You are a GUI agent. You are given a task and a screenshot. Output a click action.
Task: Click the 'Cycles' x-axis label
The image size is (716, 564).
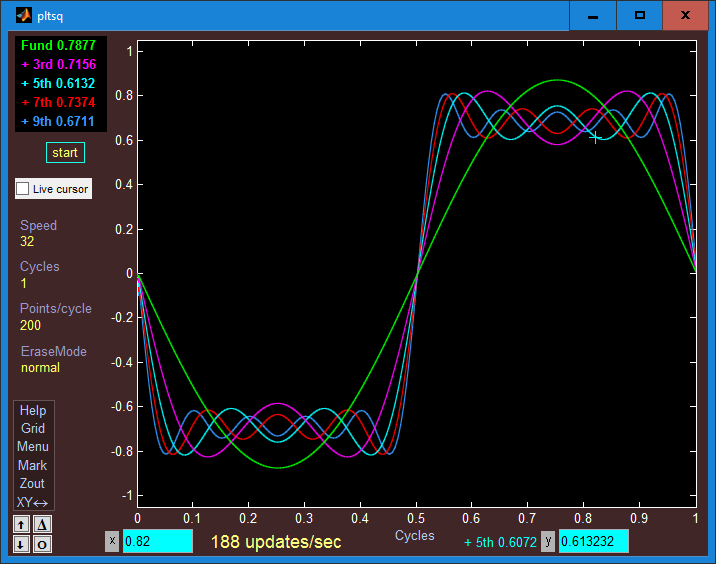pos(415,535)
